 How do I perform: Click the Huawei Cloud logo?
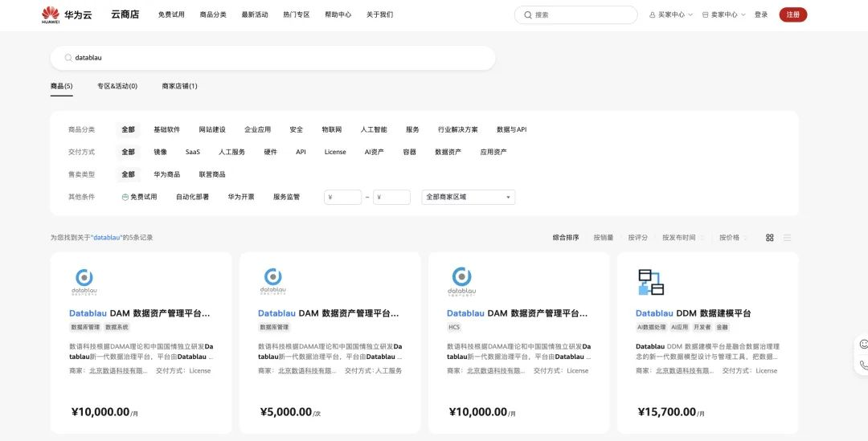pyautogui.click(x=67, y=15)
